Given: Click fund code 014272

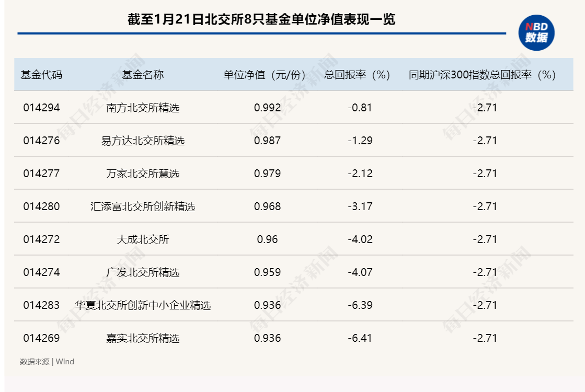Looking at the screenshot, I should coord(41,239).
